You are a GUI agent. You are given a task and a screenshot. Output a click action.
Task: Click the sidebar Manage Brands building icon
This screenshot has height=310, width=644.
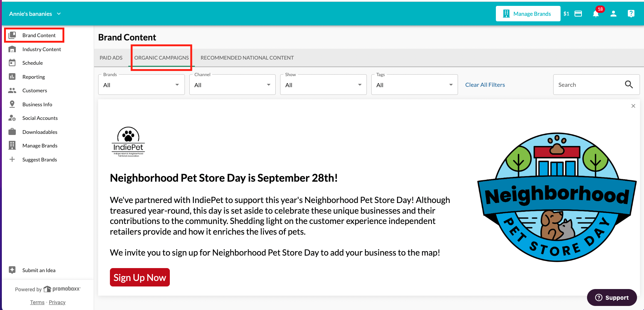[12, 146]
